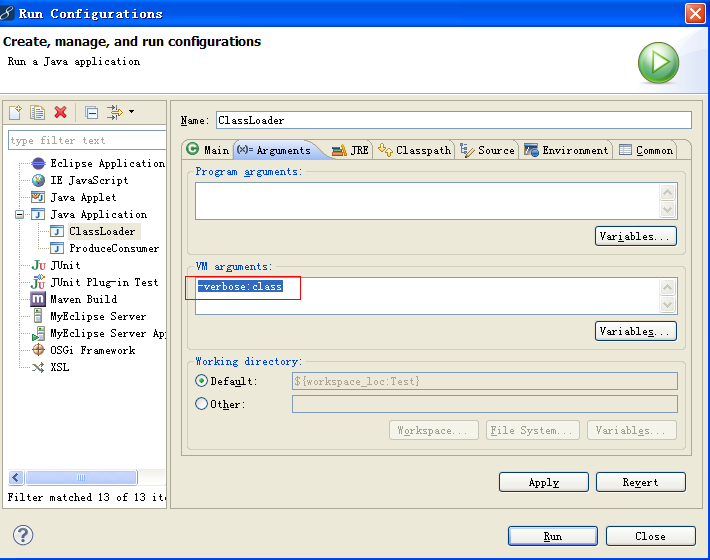Click VM arguments scrollbar down arrow
710x560 pixels.
point(667,305)
